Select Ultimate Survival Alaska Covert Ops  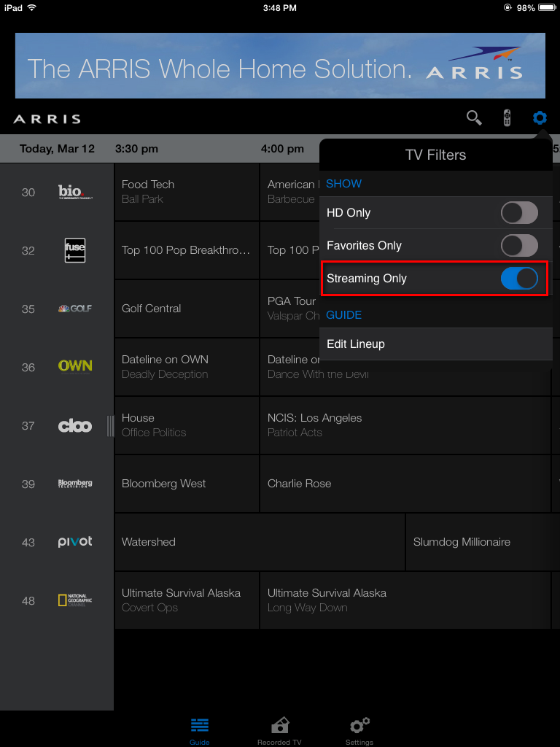coord(187,600)
